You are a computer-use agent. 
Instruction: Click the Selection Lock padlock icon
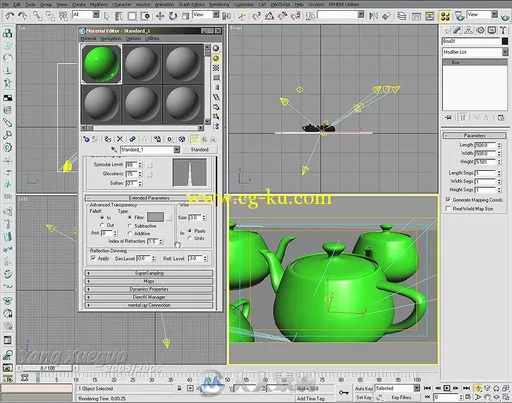(179, 388)
